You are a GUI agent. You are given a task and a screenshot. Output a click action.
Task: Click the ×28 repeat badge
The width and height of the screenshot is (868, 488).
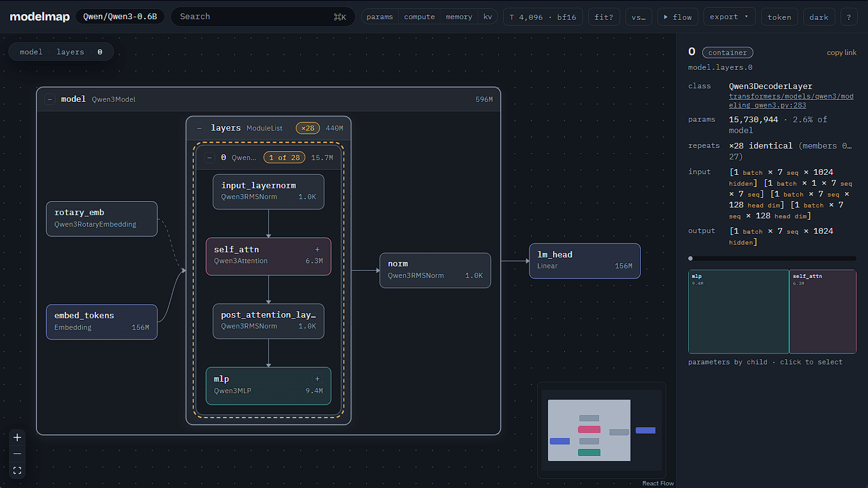[x=308, y=128]
